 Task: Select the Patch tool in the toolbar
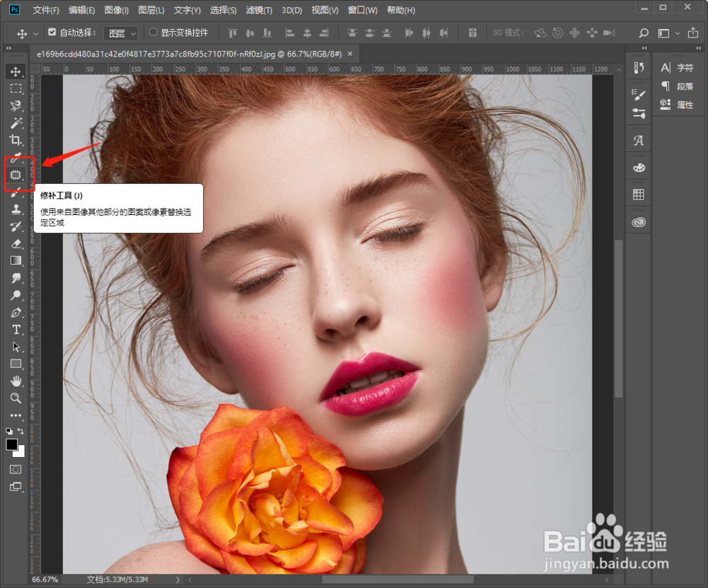pyautogui.click(x=16, y=175)
